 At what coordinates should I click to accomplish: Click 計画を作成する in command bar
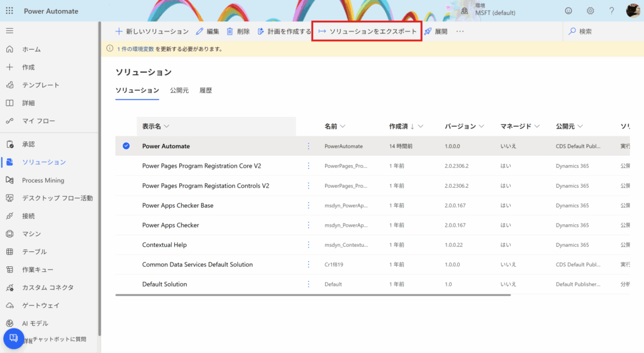284,31
